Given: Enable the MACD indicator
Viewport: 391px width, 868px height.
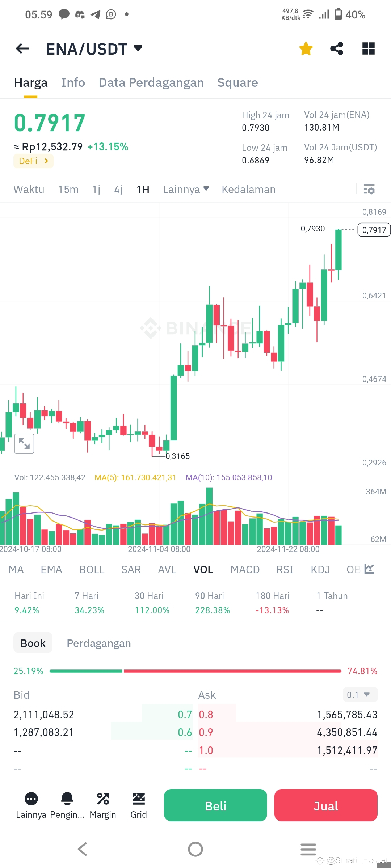Looking at the screenshot, I should 245,569.
